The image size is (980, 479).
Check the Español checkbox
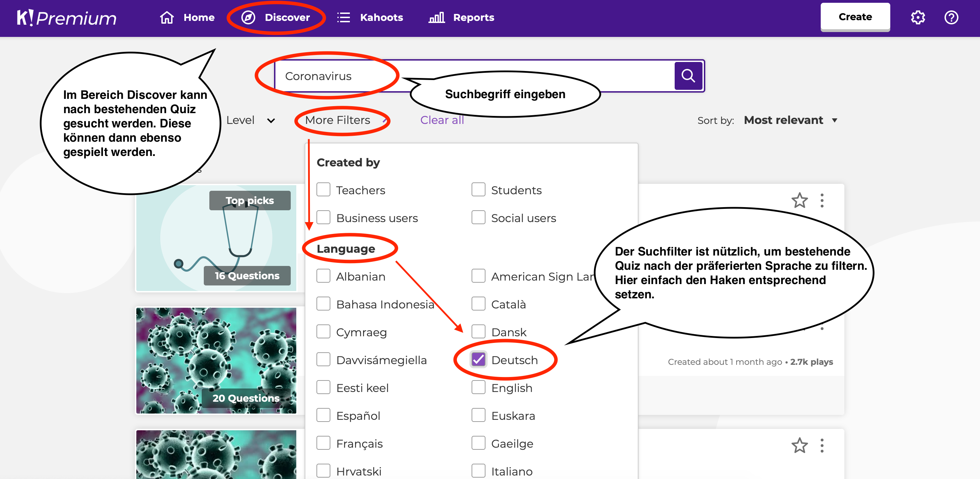[323, 415]
